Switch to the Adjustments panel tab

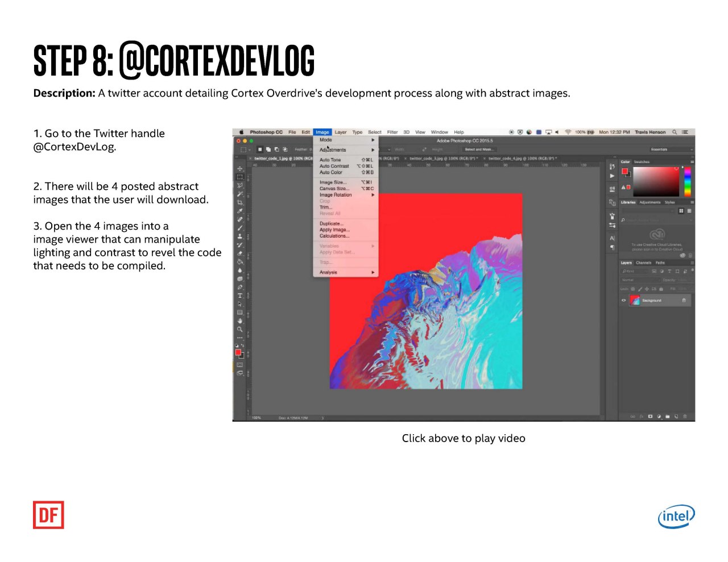[x=650, y=202]
